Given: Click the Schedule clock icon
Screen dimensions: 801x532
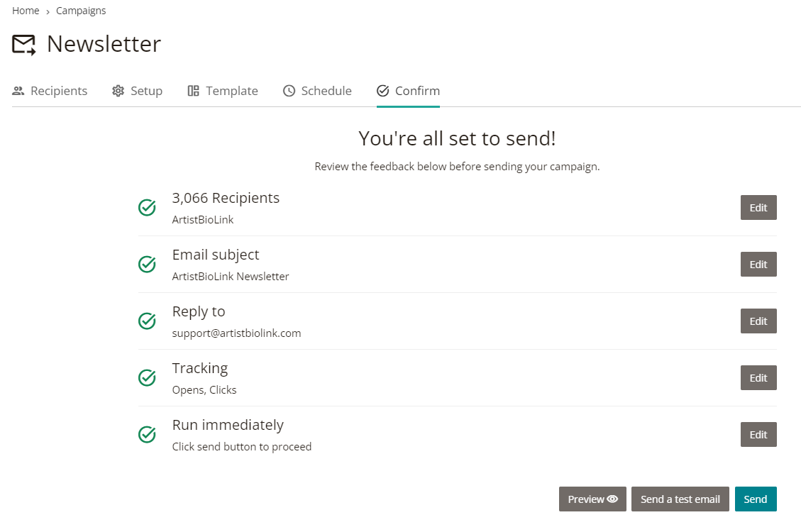Looking at the screenshot, I should click(x=289, y=91).
